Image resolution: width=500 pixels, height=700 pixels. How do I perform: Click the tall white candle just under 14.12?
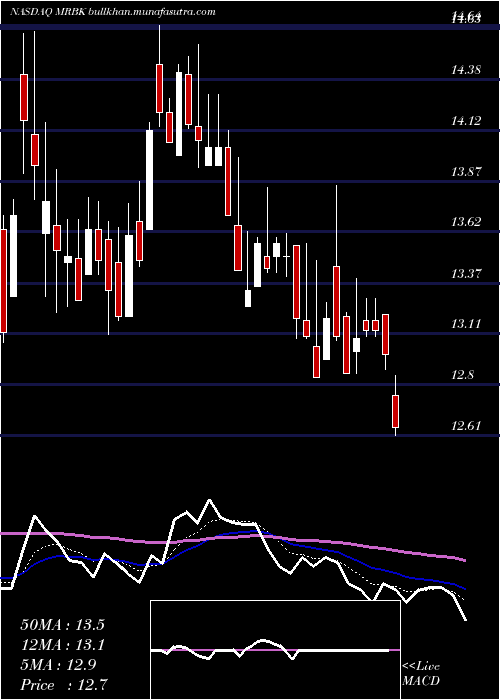pyautogui.click(x=149, y=180)
